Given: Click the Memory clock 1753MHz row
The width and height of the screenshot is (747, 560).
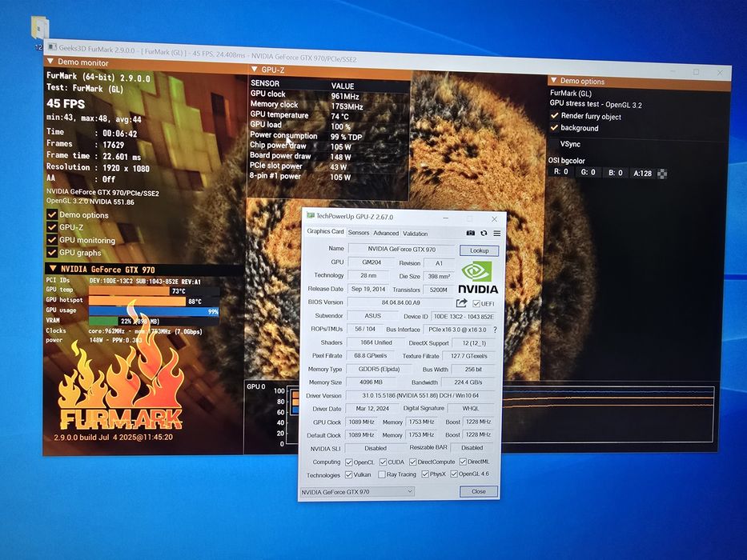Looking at the screenshot, I should pos(329,105).
